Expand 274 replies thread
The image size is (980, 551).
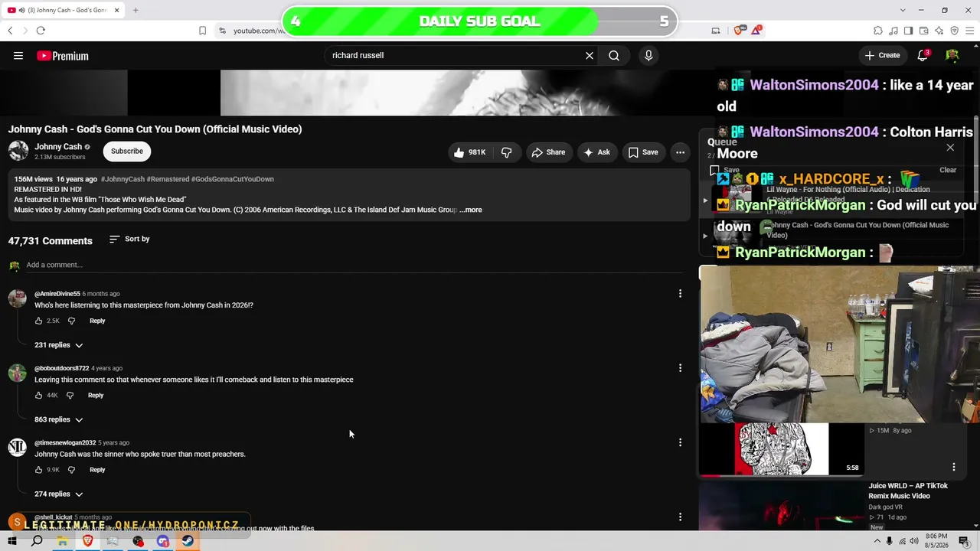click(59, 494)
